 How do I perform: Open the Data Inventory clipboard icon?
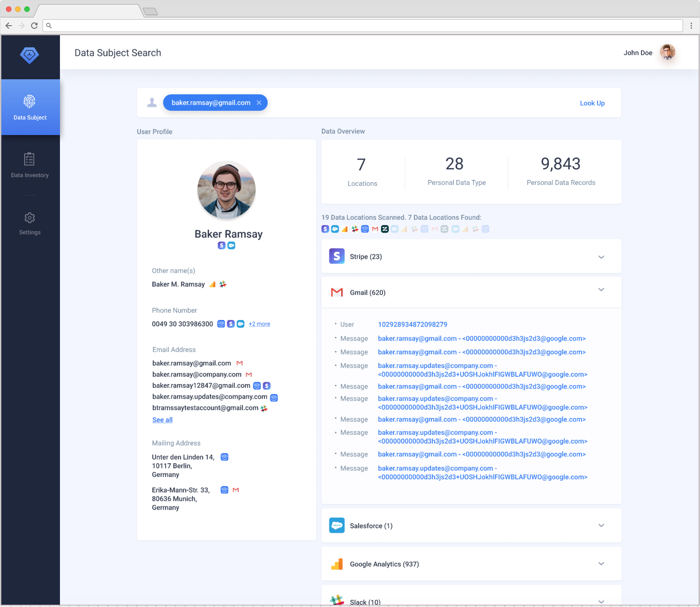click(x=29, y=159)
